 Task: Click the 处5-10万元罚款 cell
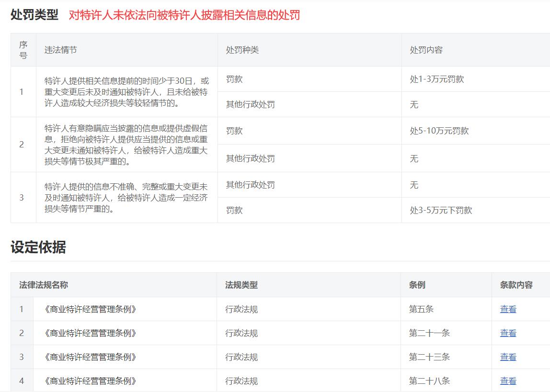[x=439, y=131]
